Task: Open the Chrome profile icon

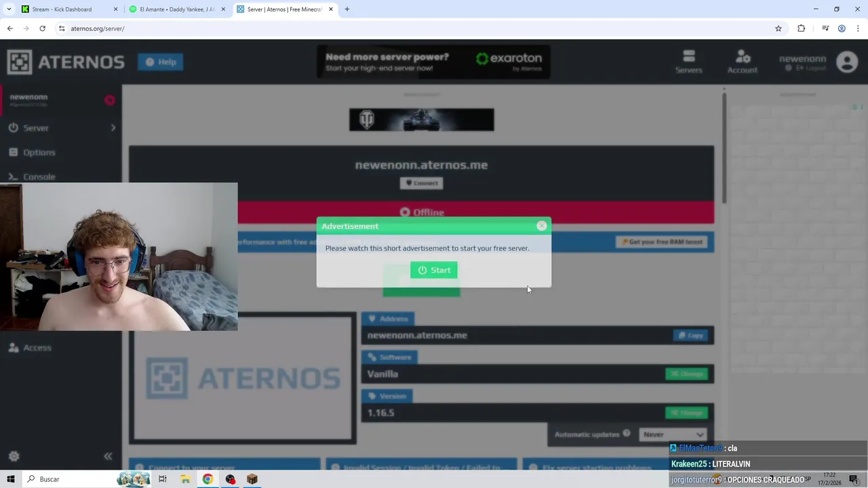Action: click(842, 28)
